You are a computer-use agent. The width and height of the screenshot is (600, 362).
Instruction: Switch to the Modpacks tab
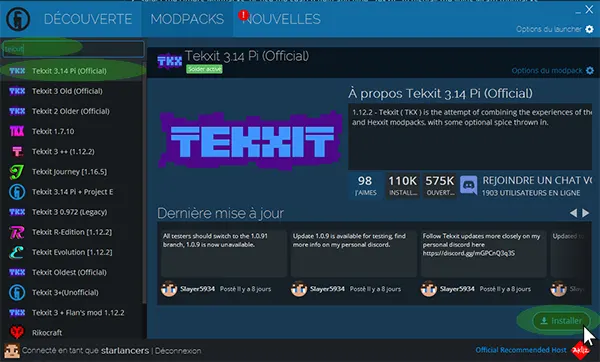(187, 19)
